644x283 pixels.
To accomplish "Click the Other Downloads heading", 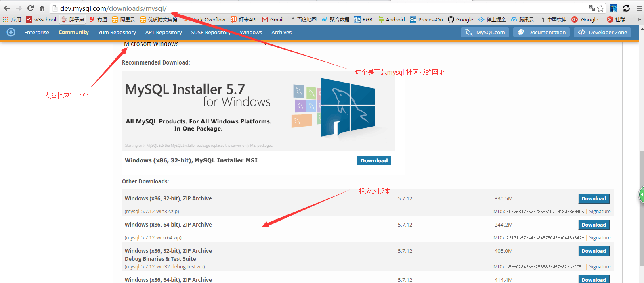I will 145,181.
